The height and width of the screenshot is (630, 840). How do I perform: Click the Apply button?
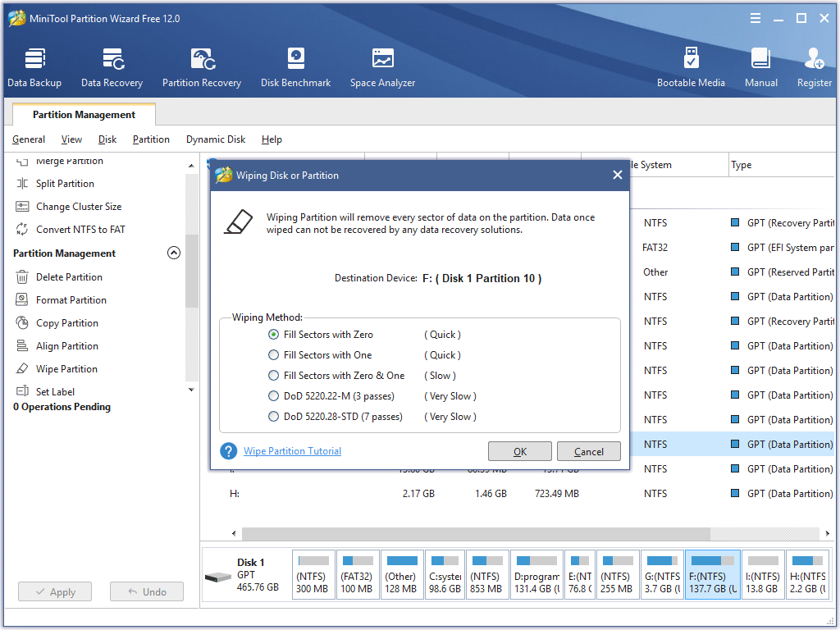pyautogui.click(x=55, y=592)
